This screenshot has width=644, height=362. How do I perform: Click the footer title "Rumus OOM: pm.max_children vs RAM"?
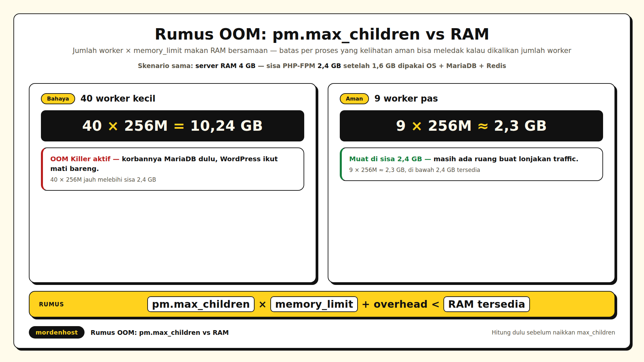160,333
